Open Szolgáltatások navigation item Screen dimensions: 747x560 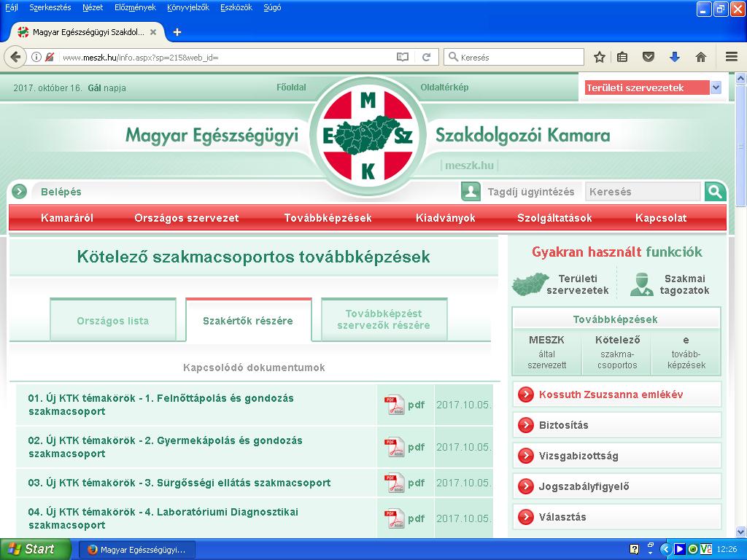554,218
